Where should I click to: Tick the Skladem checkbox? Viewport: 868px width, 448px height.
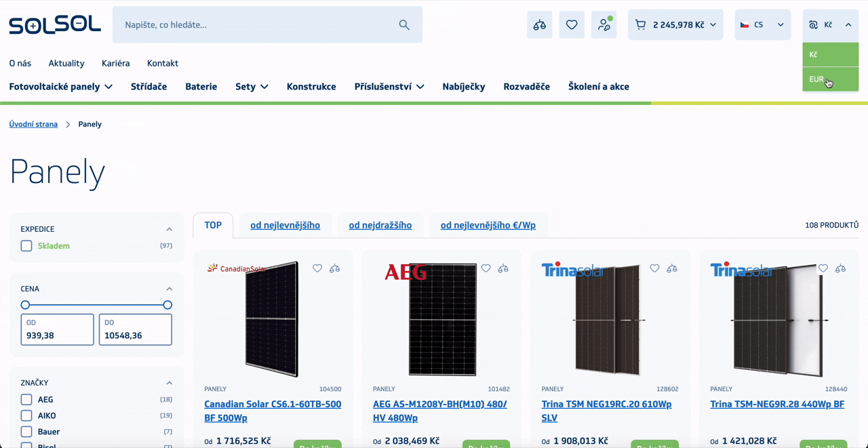(x=26, y=246)
